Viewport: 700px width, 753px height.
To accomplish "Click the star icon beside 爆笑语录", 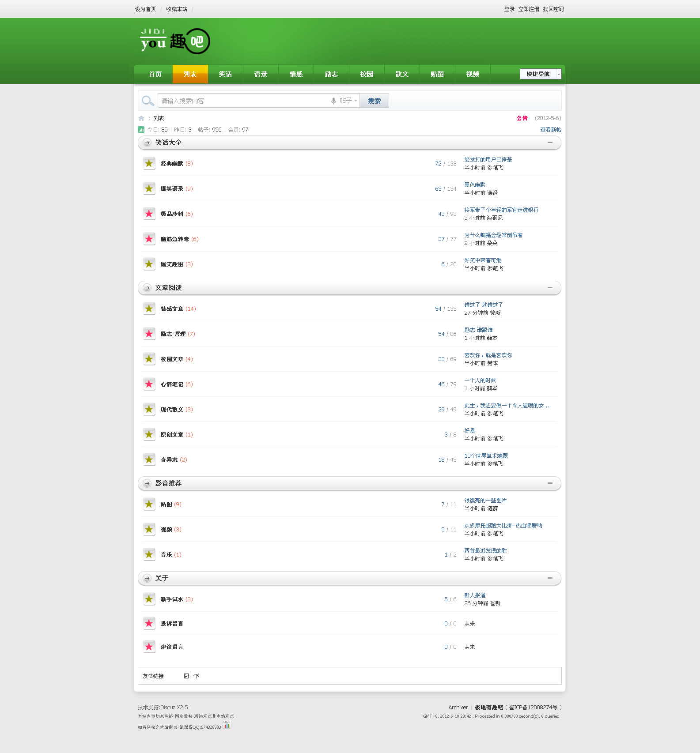I will [149, 188].
